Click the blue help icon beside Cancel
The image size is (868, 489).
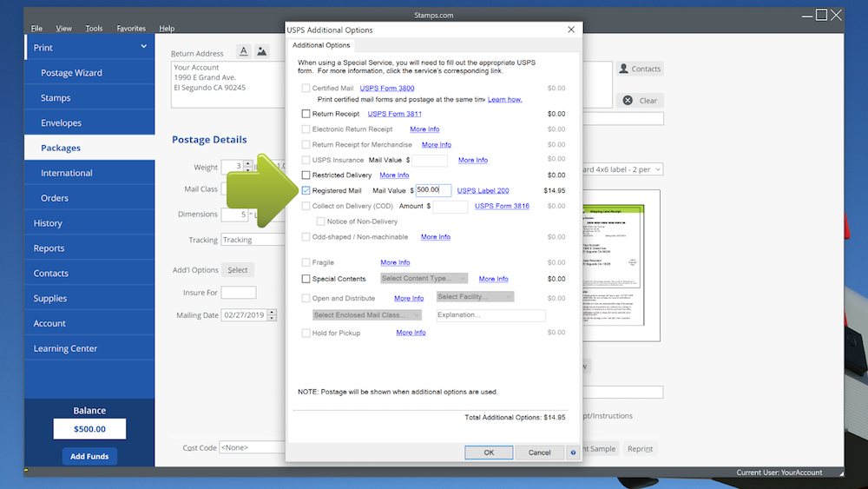pyautogui.click(x=573, y=453)
